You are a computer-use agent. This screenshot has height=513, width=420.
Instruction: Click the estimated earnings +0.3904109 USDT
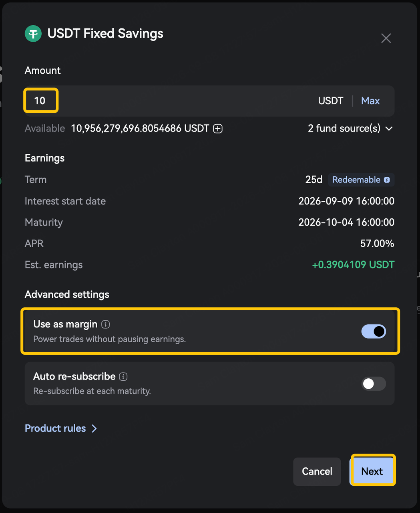[x=353, y=265]
